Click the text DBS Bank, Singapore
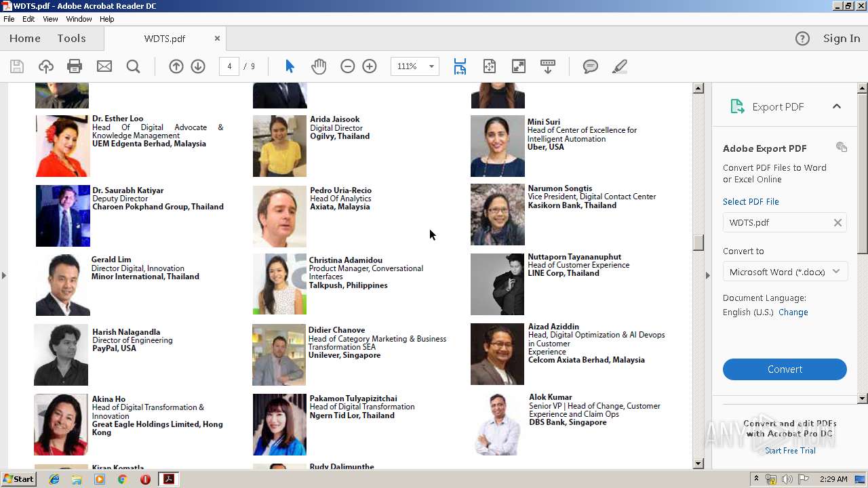This screenshot has height=488, width=868. pos(568,422)
